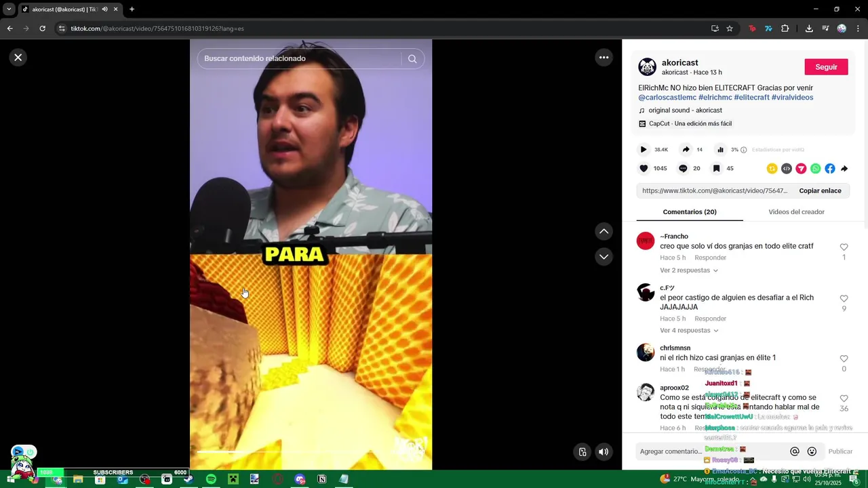
Task: Toggle auto-scroll icon beside video volume
Action: 582,452
